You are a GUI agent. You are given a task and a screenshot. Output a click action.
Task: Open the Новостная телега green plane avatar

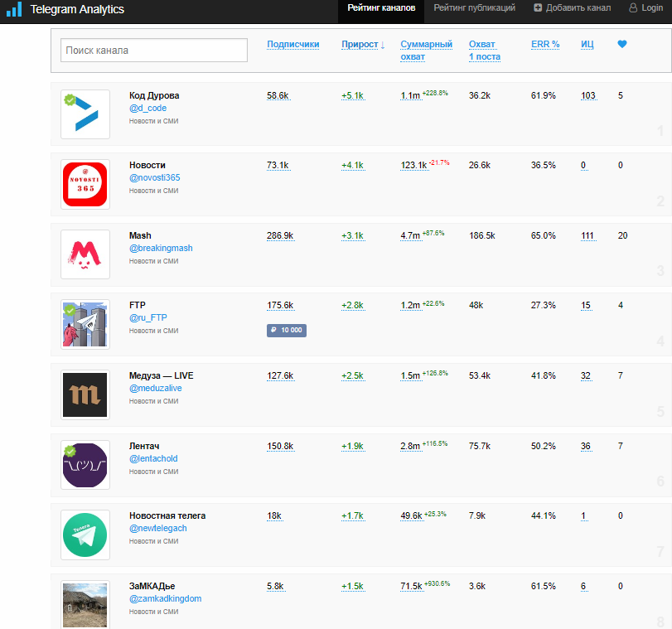click(85, 535)
